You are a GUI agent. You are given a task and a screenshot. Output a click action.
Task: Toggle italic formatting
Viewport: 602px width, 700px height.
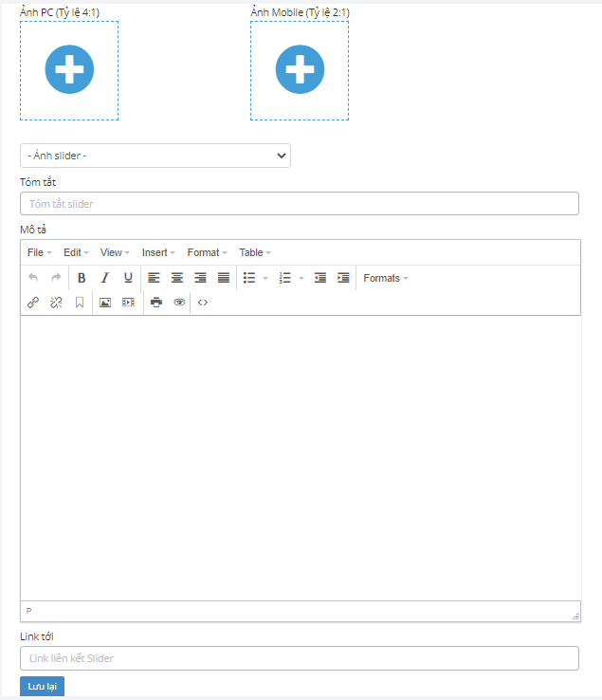pyautogui.click(x=104, y=278)
